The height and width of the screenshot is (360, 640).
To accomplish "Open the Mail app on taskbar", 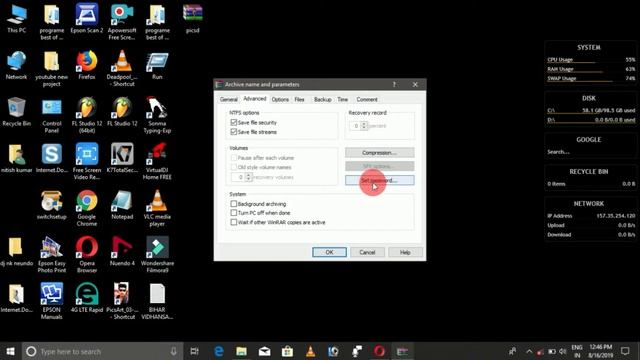I will [264, 351].
